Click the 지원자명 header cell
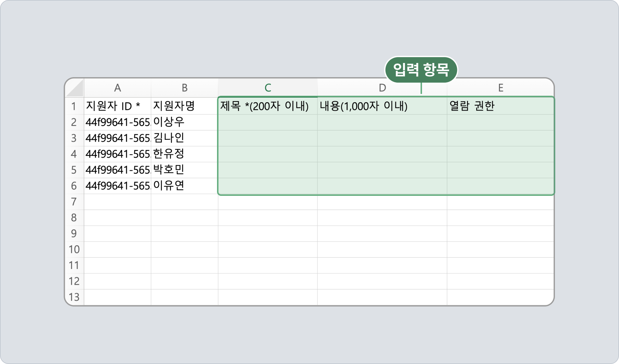Screen dimensions: 619x364 [185, 106]
